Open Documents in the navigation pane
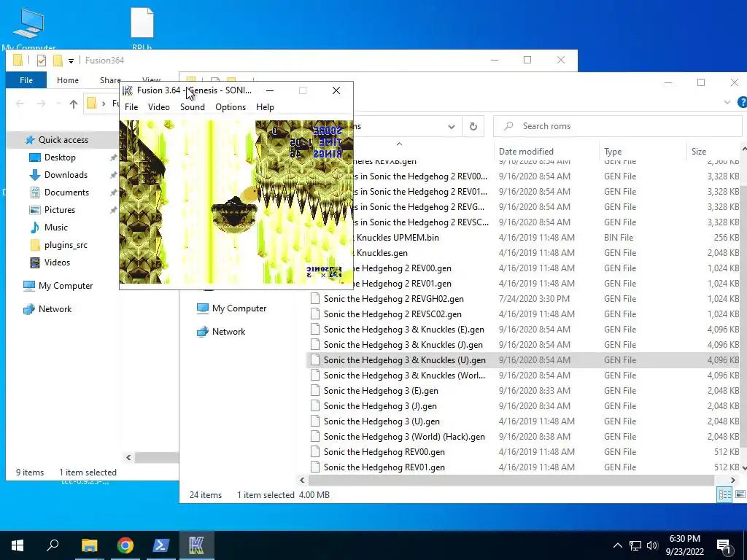This screenshot has width=747, height=560. pos(66,192)
